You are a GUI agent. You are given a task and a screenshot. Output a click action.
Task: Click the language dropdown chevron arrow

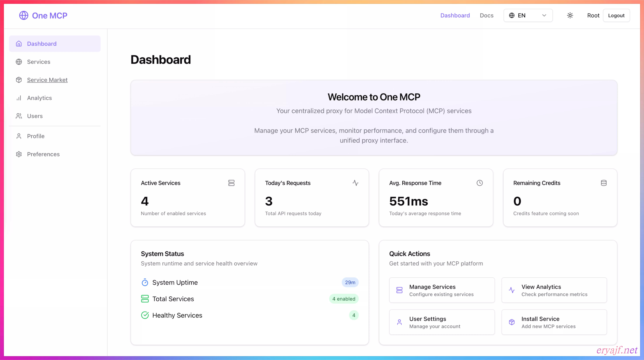(544, 16)
